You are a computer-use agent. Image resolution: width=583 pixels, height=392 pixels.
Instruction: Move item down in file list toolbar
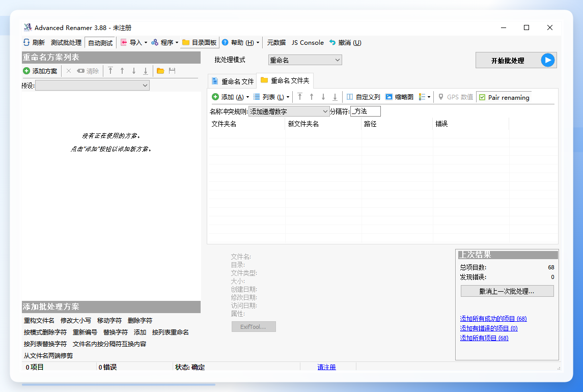[x=323, y=97]
